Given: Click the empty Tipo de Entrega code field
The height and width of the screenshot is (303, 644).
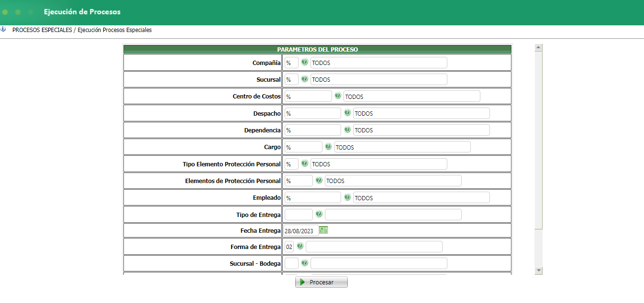Looking at the screenshot, I should [299, 214].
